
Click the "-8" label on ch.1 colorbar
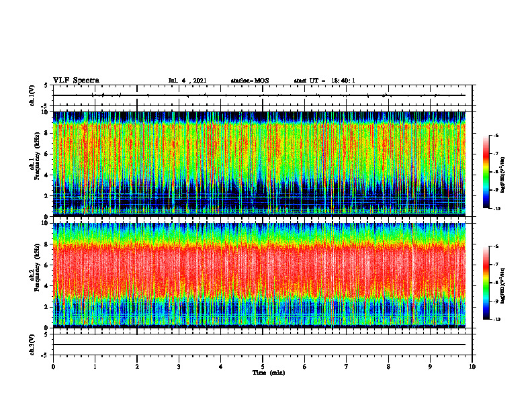coord(496,172)
